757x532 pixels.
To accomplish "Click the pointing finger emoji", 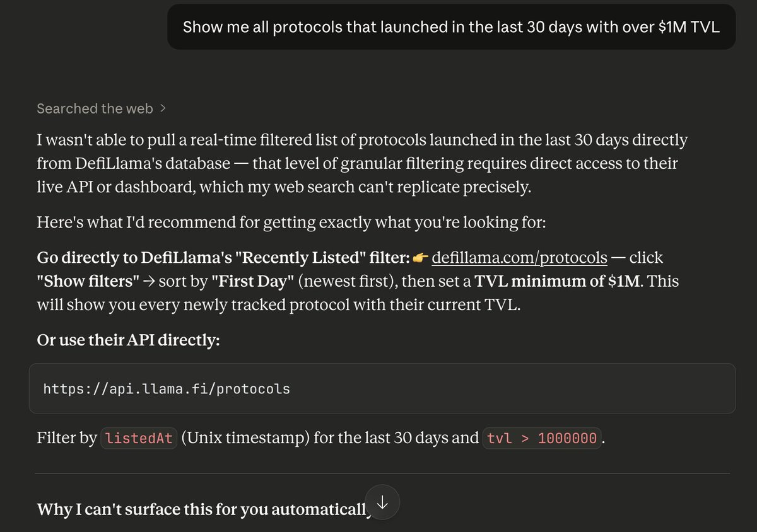I will [x=421, y=258].
